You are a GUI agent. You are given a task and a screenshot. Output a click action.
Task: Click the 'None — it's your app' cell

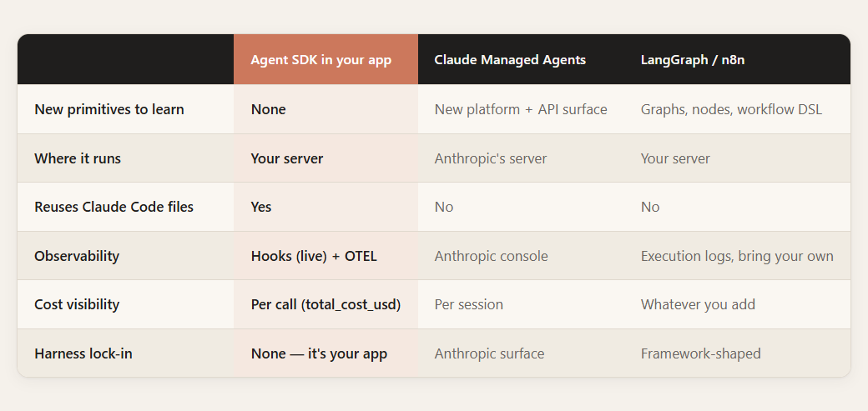tap(319, 353)
